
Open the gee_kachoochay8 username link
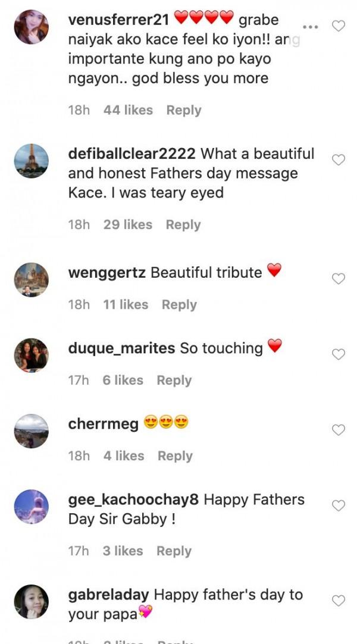point(133,500)
